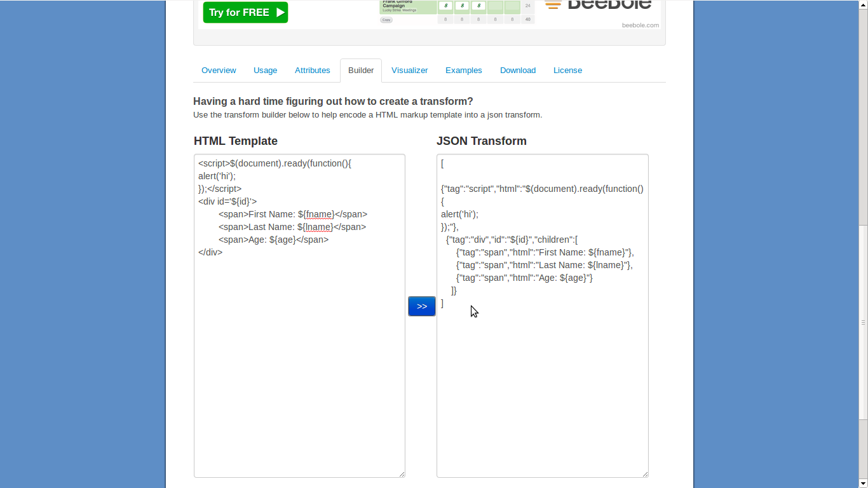Click the 'Age: ${age}' template line
868x488 pixels.
[273, 240]
